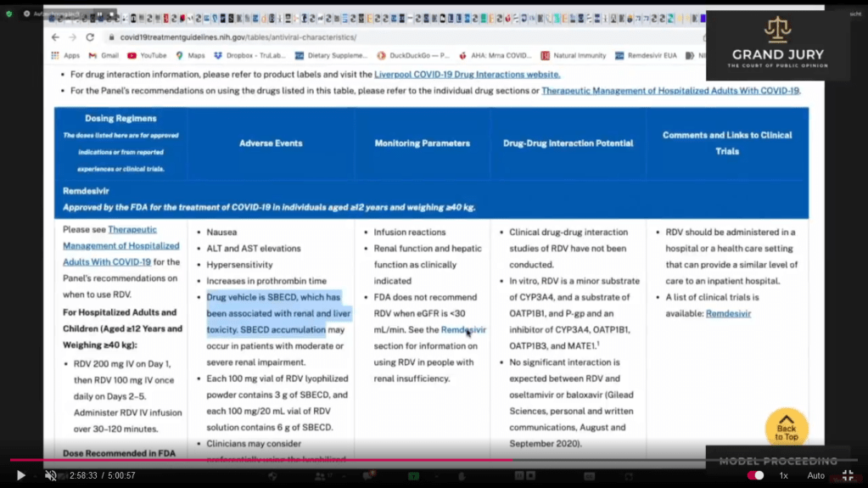Screen dimensions: 868x488
Task: Toggle the autoplay switch in player bar
Action: point(755,476)
